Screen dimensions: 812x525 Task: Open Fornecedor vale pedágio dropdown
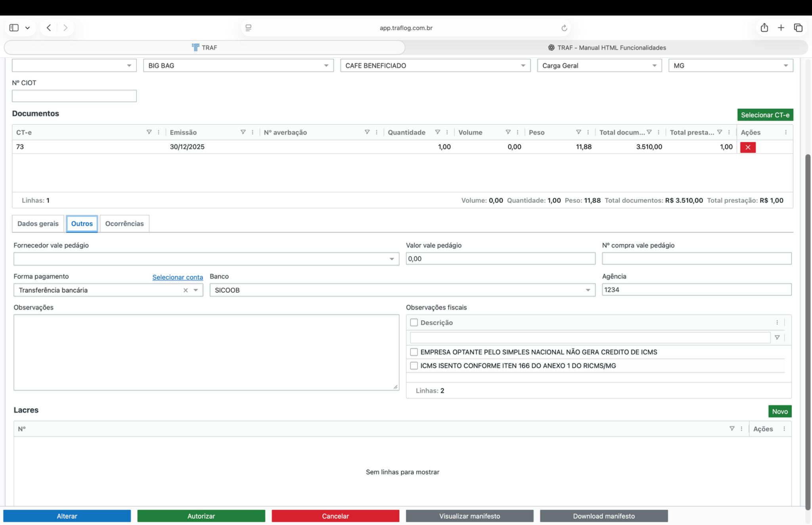coord(392,259)
